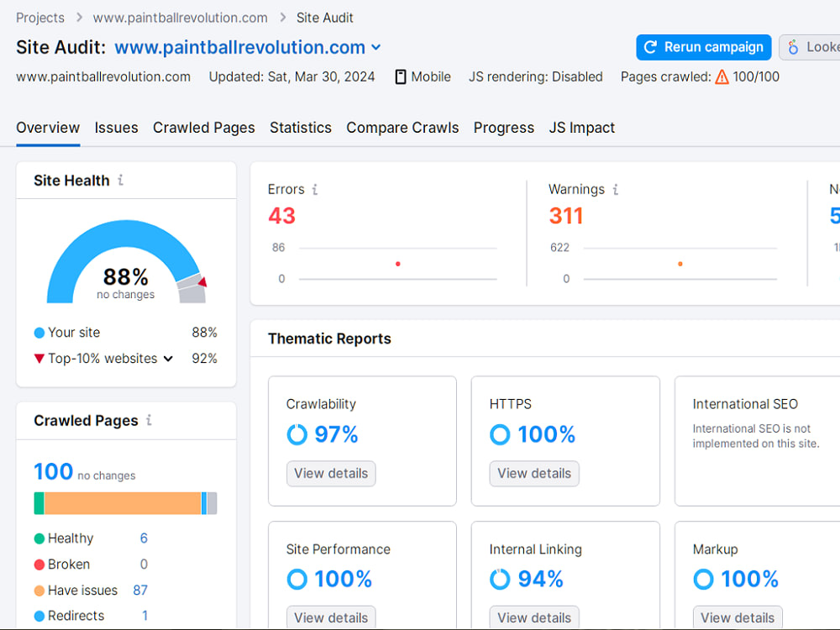Viewport: 840px width, 630px height.
Task: Click the Crawlability 97% value
Action: point(336,434)
